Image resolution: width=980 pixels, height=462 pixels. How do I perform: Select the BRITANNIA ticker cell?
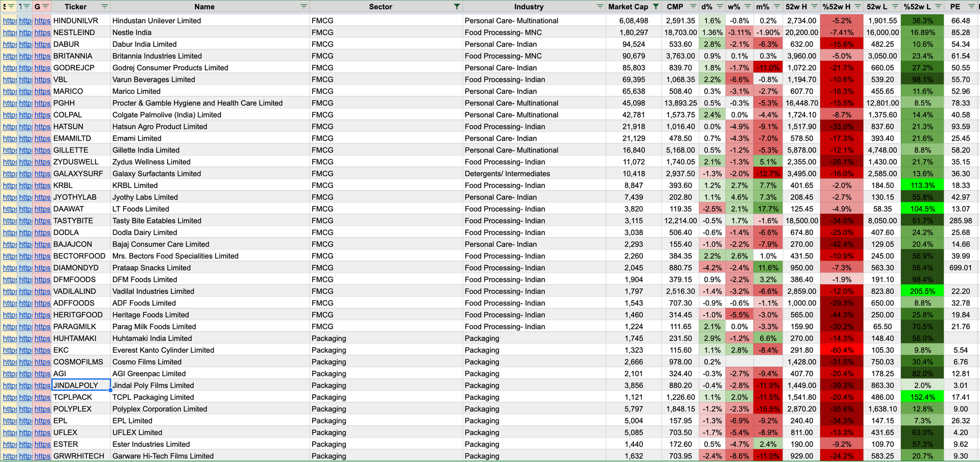(81, 56)
